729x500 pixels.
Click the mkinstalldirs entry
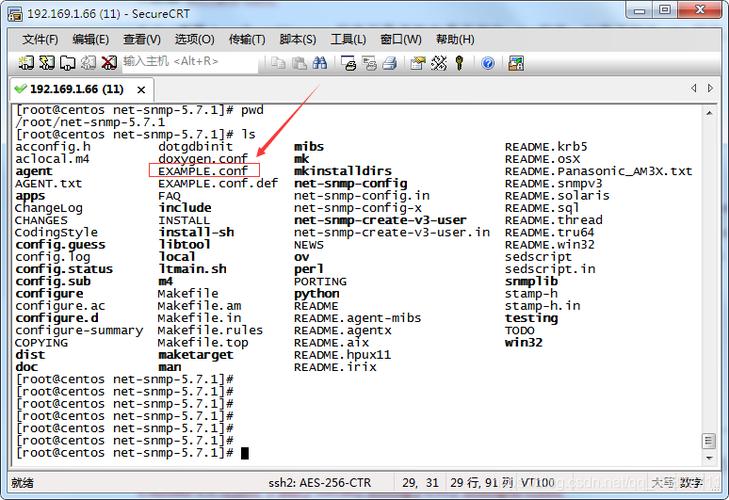coord(343,171)
